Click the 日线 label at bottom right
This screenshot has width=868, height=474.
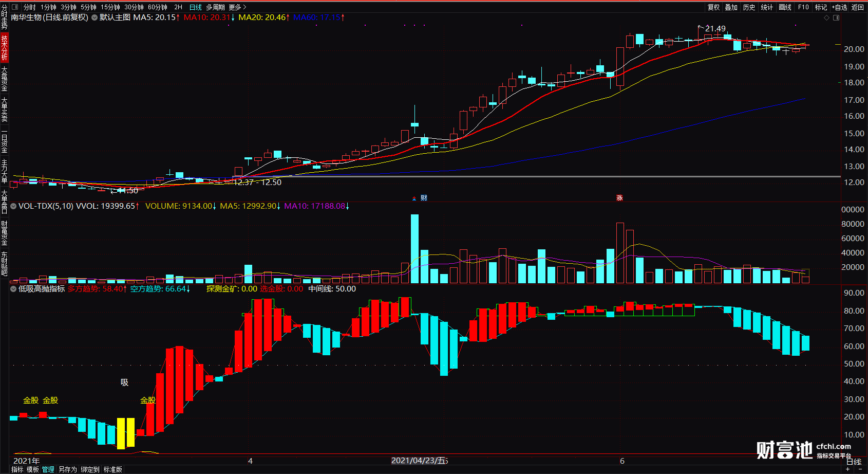point(854,462)
